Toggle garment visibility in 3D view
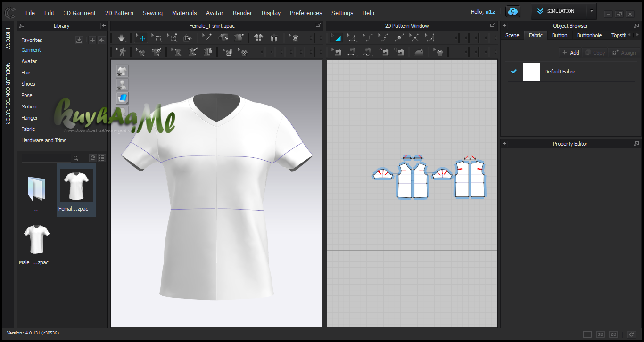644x342 pixels. pyautogui.click(x=123, y=71)
